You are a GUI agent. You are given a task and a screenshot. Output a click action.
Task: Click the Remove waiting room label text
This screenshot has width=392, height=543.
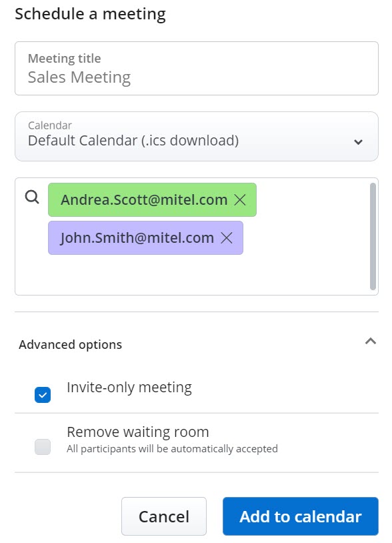coord(138,432)
